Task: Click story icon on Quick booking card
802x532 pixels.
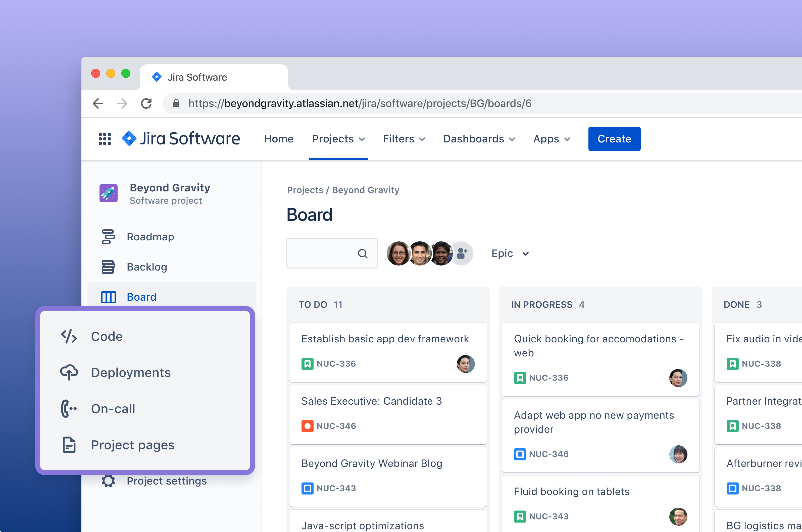Action: (x=520, y=378)
